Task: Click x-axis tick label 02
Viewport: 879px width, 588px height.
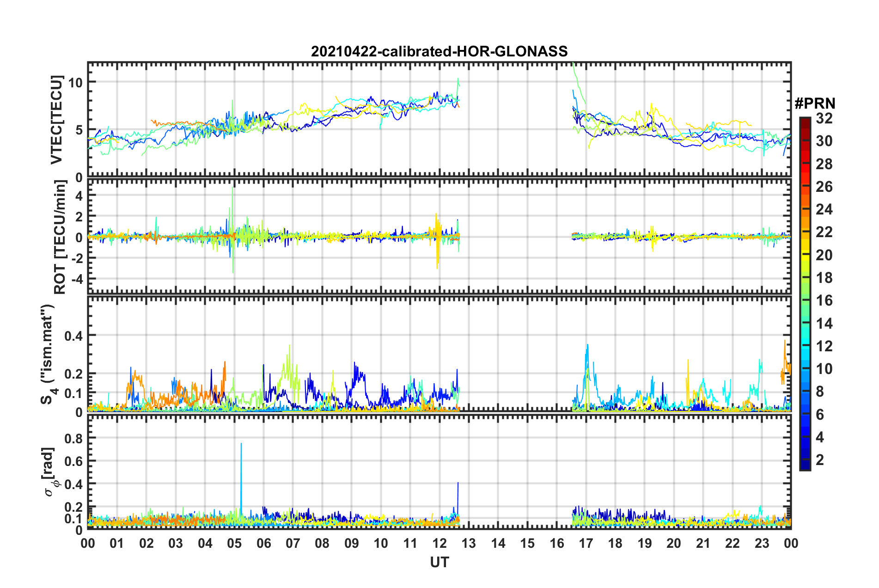Action: 146,543
